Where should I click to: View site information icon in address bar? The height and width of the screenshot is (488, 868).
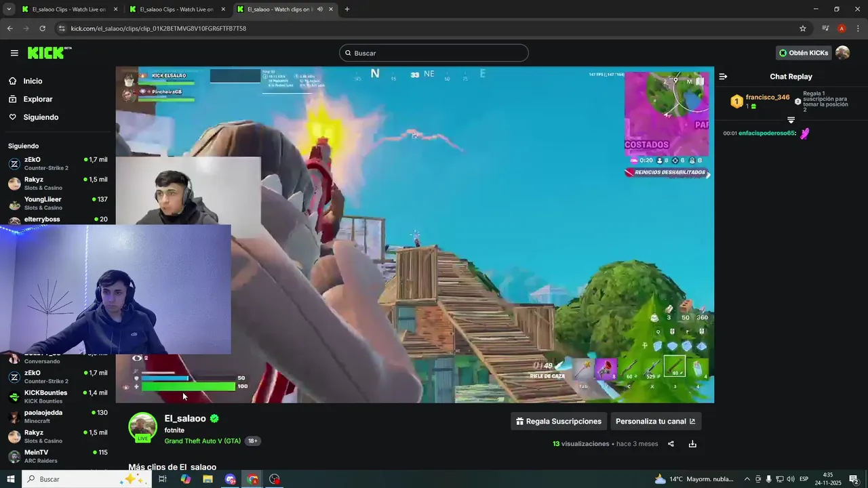tap(62, 28)
